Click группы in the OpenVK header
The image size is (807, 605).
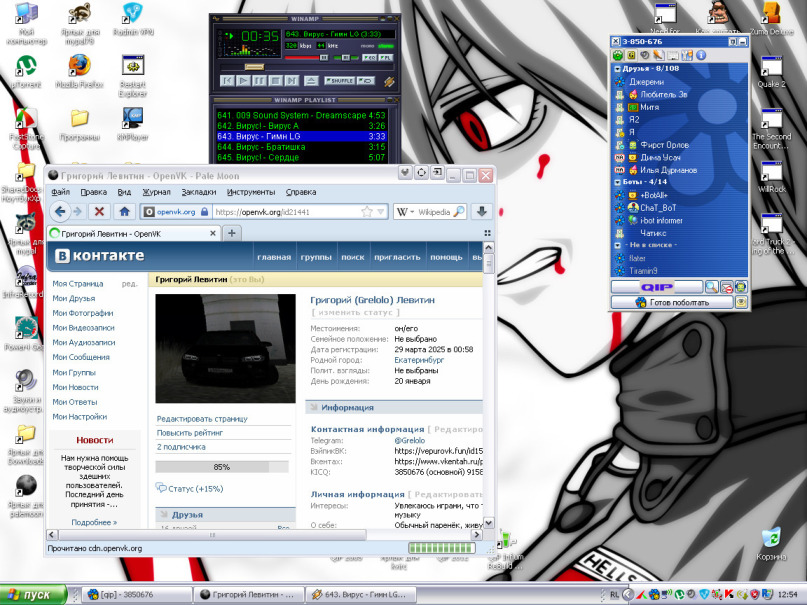point(315,257)
